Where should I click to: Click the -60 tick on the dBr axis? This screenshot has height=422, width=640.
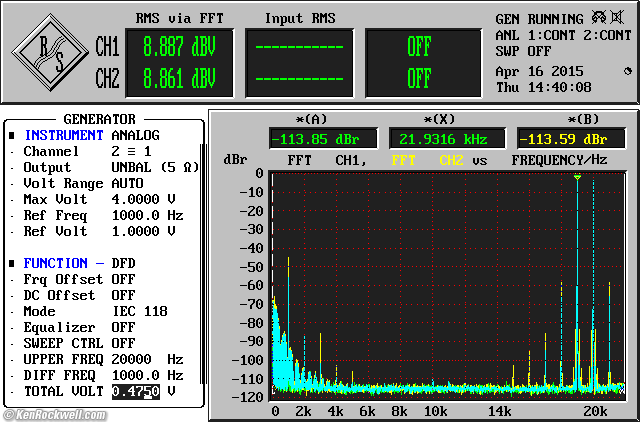tap(252, 285)
